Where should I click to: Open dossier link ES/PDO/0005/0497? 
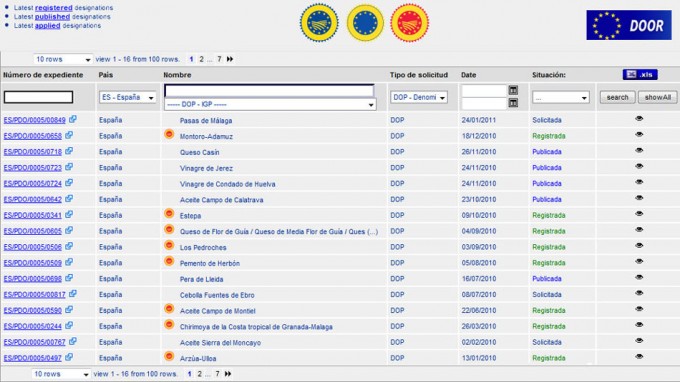(33, 358)
